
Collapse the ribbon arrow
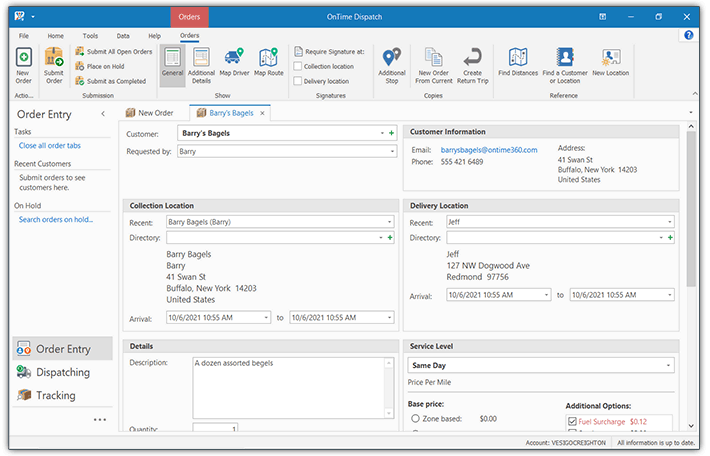(x=695, y=94)
